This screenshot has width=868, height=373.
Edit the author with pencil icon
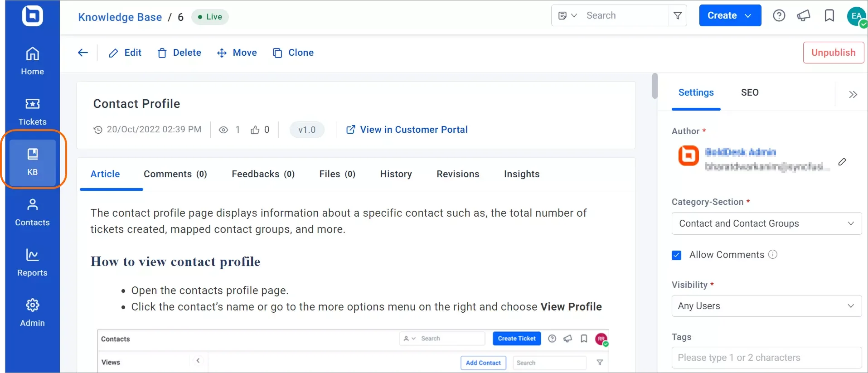(842, 162)
